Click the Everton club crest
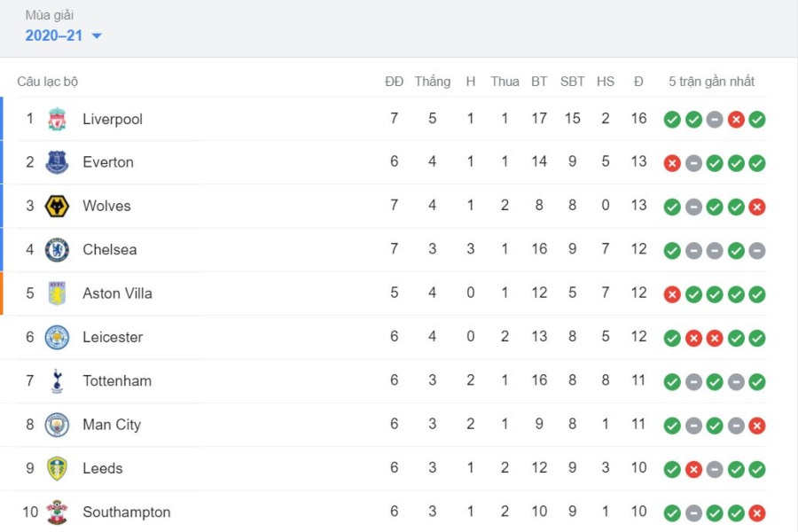This screenshot has height=532, width=798. (x=58, y=162)
